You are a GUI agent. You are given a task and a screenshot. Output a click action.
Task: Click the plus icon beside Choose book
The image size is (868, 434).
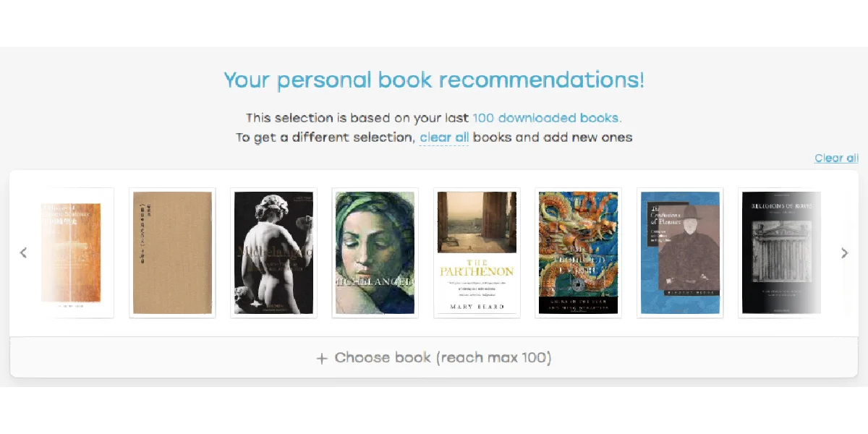point(322,358)
